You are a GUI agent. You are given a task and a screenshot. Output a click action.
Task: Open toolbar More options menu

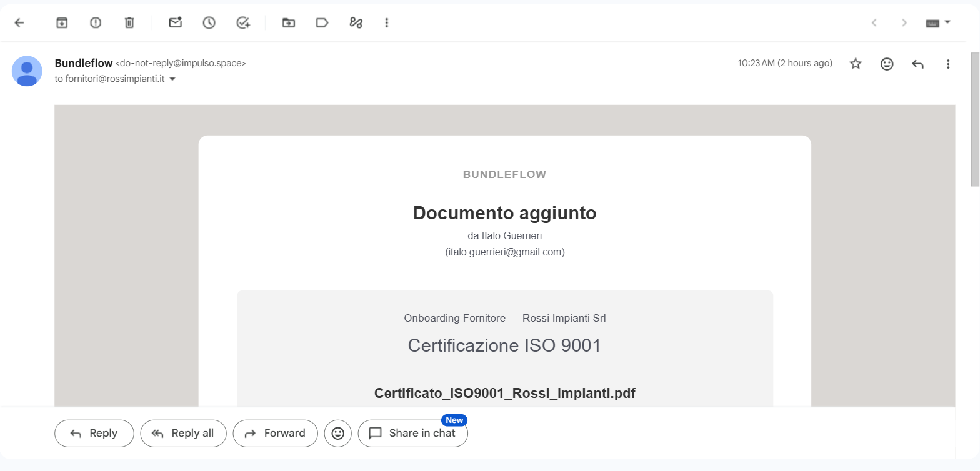387,23
